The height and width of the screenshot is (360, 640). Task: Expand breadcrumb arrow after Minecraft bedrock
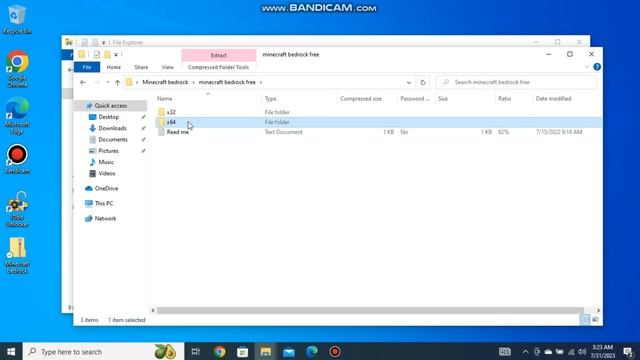coord(193,82)
